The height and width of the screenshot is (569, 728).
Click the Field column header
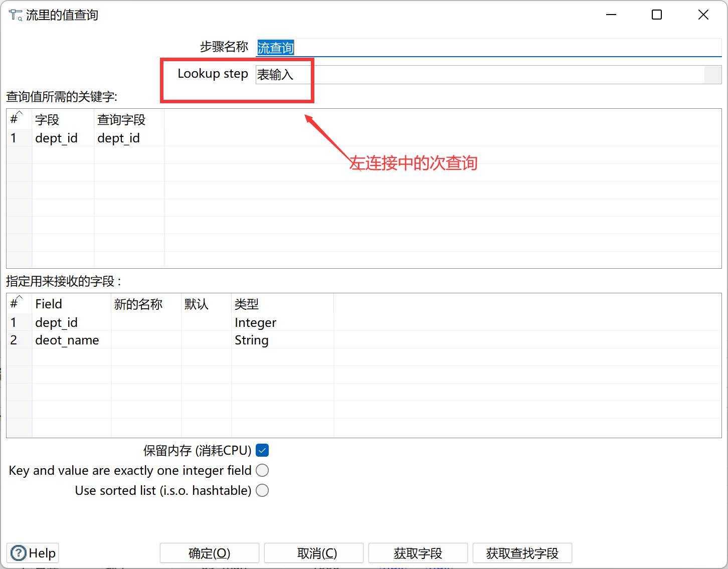click(x=72, y=304)
